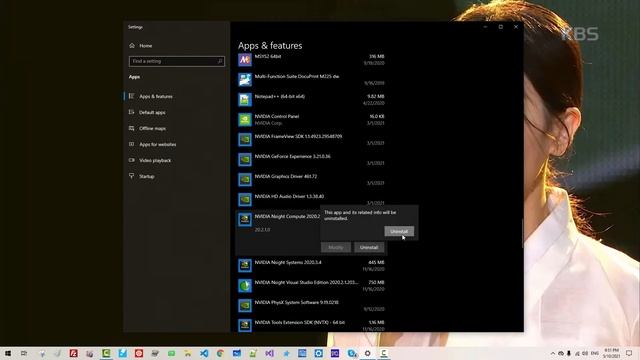The image size is (640, 360).
Task: Open FileZilla from the taskbar
Action: 73,353
